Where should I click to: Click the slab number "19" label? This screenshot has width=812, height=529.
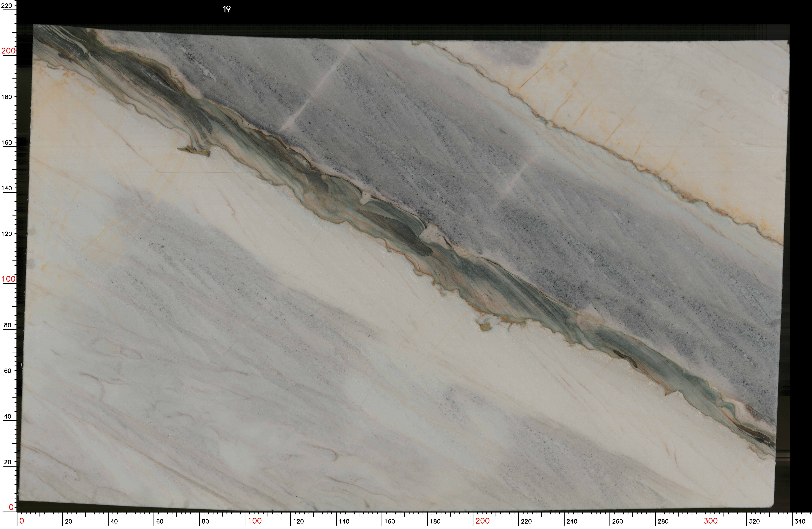(227, 9)
